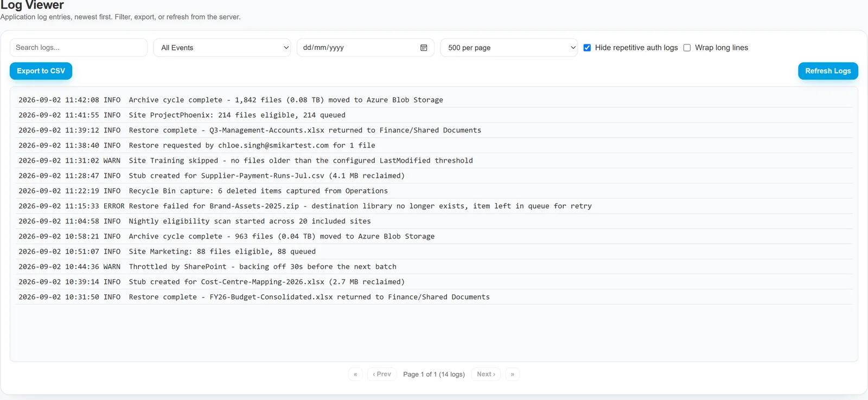The height and width of the screenshot is (400, 868).
Task: Select Cost-Centre-Mapping-2026.xlsx stub created entry
Action: tap(434, 282)
